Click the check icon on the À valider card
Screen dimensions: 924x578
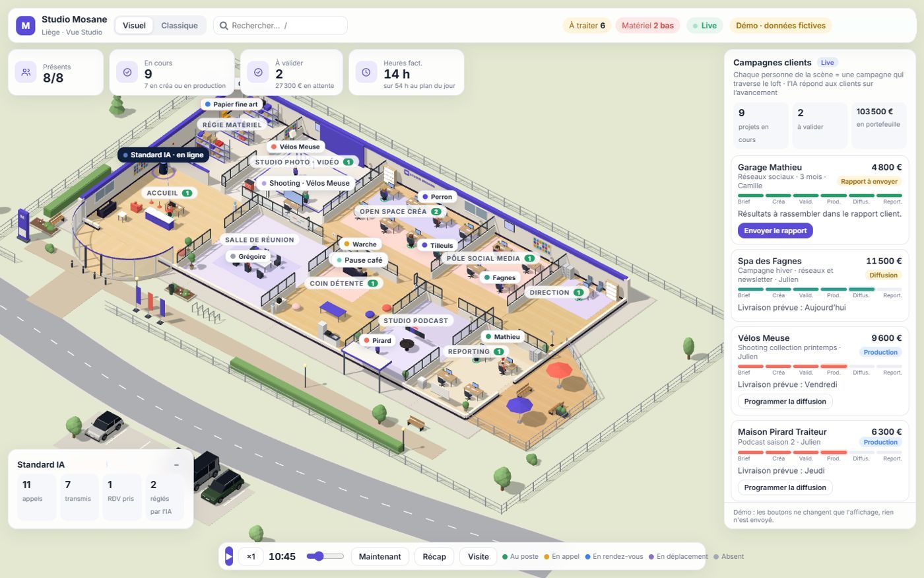[258, 72]
